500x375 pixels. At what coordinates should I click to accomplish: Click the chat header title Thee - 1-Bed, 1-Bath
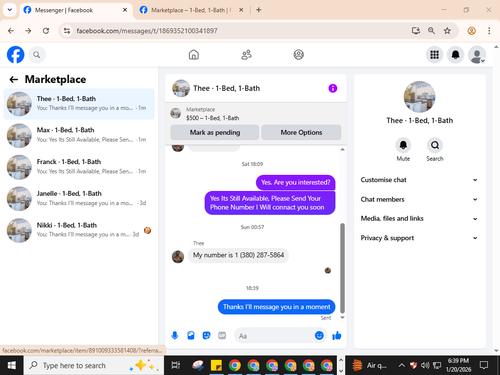click(227, 88)
